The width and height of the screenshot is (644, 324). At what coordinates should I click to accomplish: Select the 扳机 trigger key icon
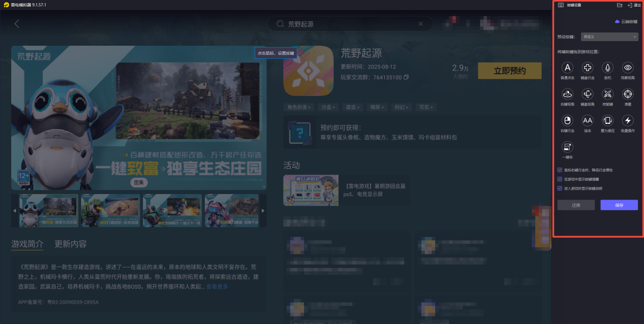[608, 68]
